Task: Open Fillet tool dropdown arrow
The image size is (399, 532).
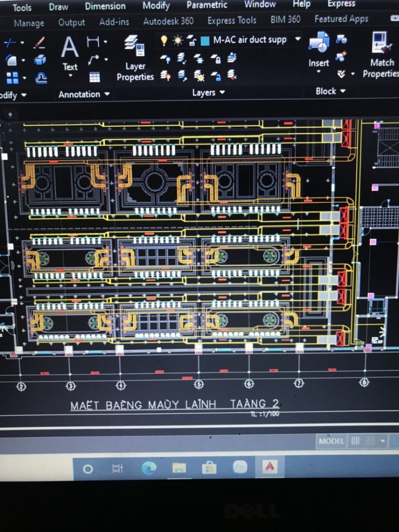Action: [x=23, y=61]
